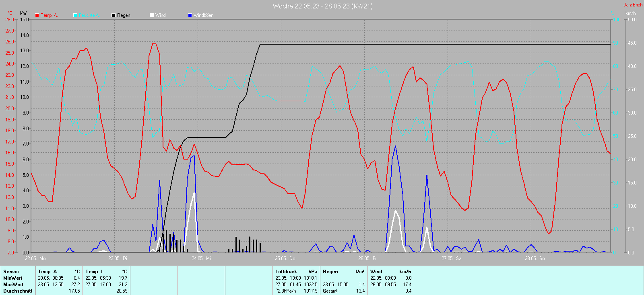Click the chart title Woche 22.05.23 - 28.05.23
This screenshot has height=295, width=644.
322,6
